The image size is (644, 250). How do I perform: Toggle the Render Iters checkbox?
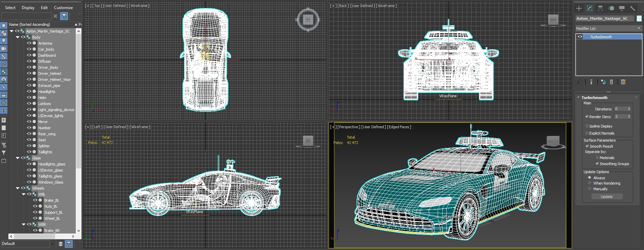(587, 117)
